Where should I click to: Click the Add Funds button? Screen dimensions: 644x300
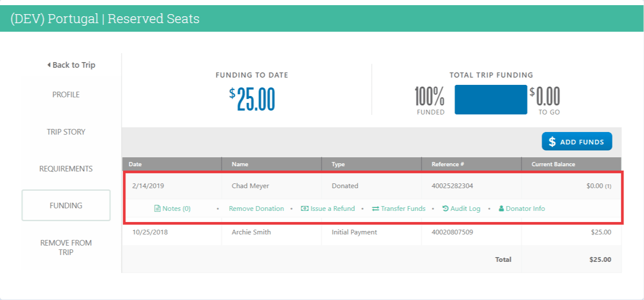click(577, 142)
